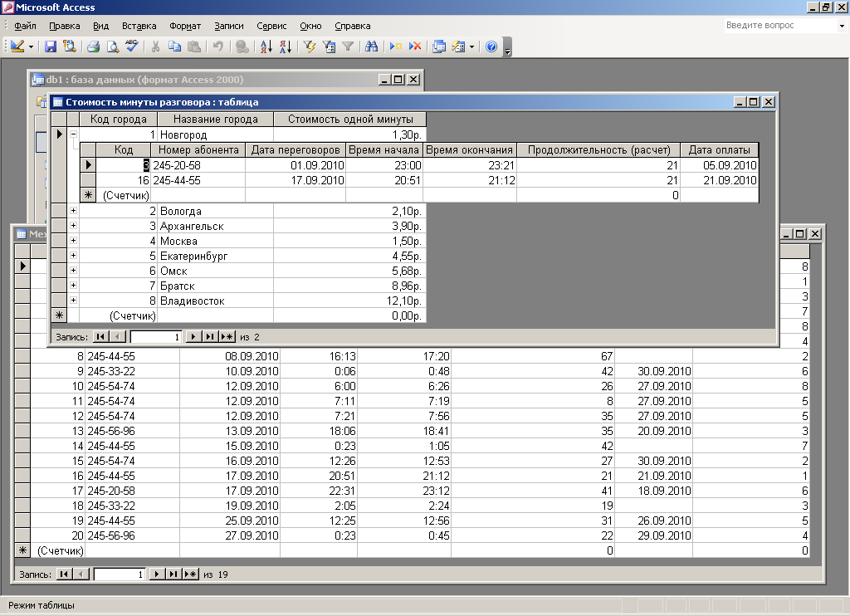Expand the Омск row subdatasheet
This screenshot has width=850, height=616.
click(73, 270)
